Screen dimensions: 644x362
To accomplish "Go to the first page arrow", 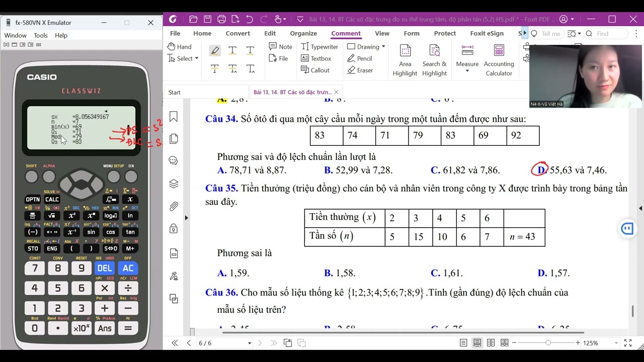I will point(175,343).
